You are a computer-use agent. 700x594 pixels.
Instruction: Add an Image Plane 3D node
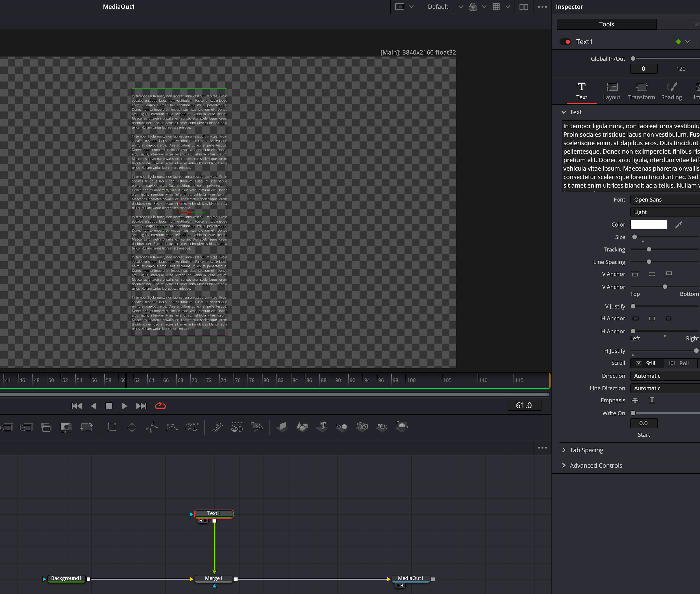click(x=282, y=427)
